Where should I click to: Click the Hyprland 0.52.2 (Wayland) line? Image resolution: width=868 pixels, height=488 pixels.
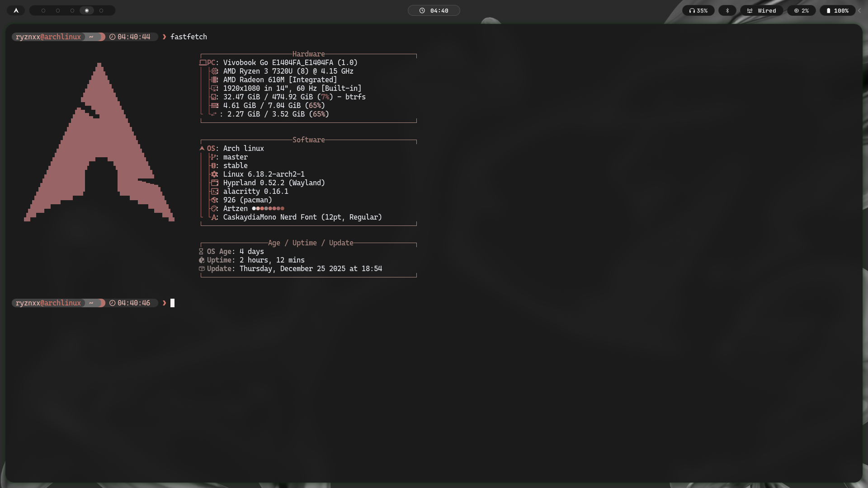274,183
